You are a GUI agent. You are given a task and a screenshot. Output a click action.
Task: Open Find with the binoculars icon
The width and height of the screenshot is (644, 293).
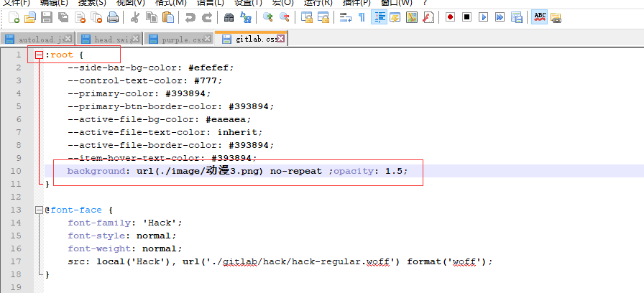[229, 17]
